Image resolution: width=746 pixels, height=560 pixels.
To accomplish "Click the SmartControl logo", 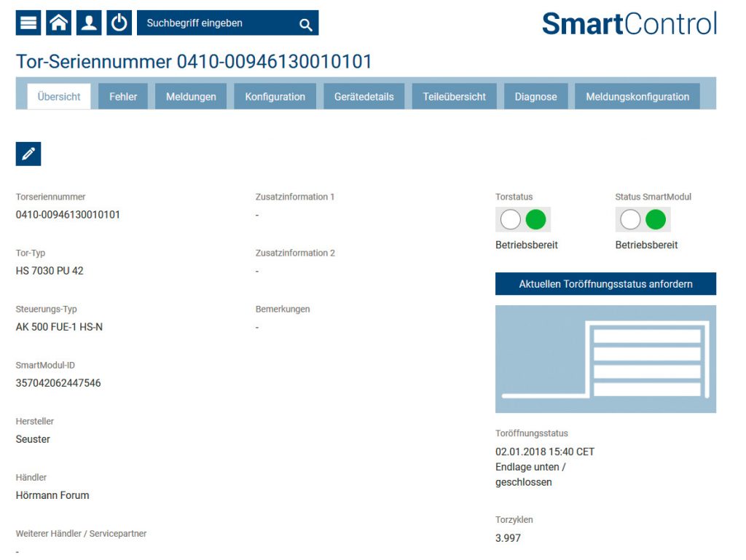I will (x=629, y=23).
